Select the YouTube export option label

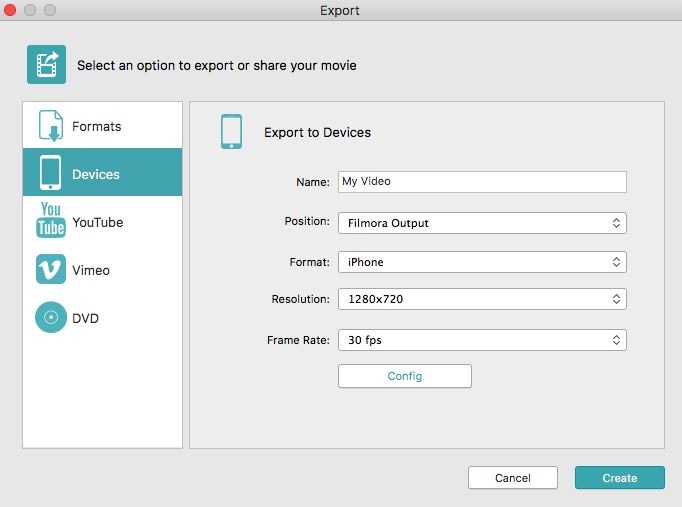click(x=97, y=222)
